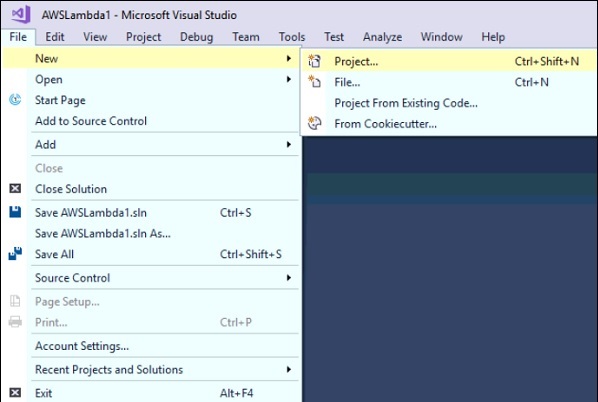598x402 pixels.
Task: Expand Recent Projects and Solutions submenu
Action: point(289,369)
